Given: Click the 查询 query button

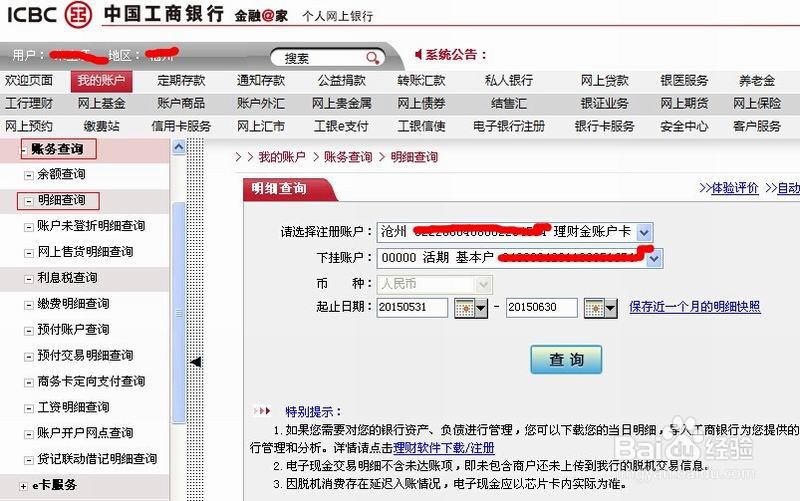Looking at the screenshot, I should (566, 360).
